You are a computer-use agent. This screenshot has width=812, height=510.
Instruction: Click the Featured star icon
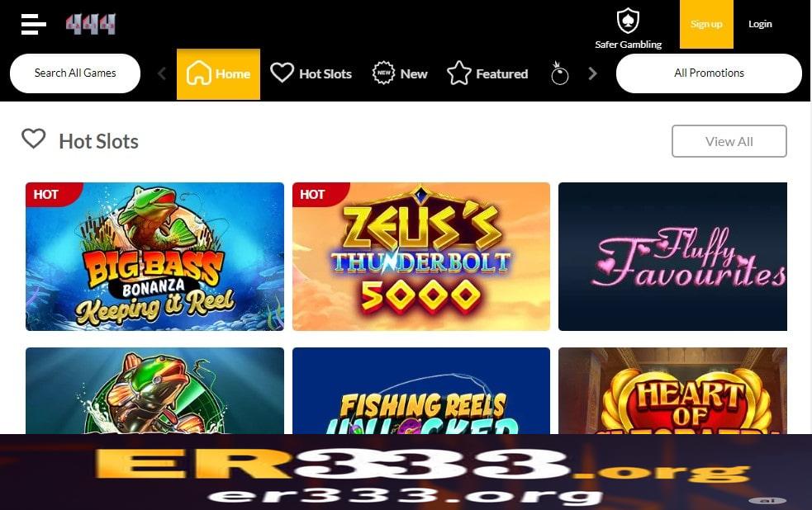458,73
